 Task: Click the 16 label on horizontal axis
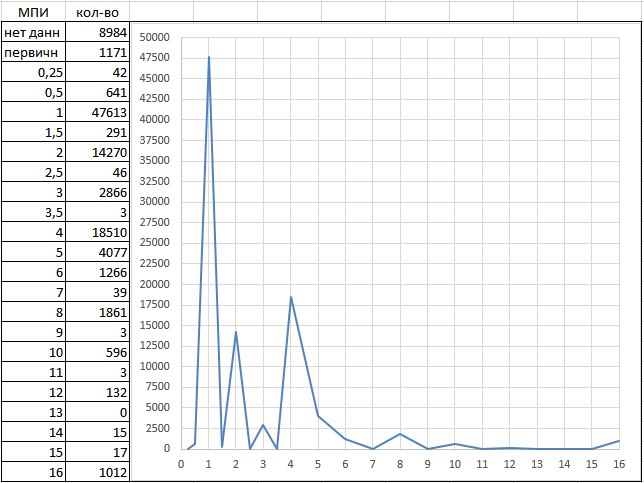pos(619,464)
